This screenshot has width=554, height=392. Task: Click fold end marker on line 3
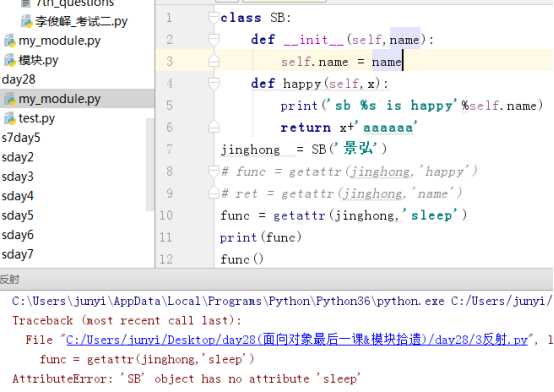click(213, 61)
